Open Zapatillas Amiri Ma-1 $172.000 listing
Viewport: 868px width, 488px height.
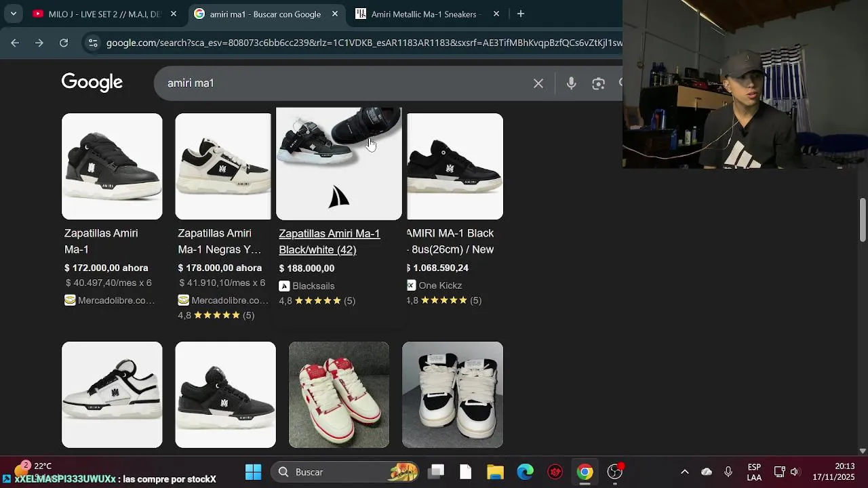[x=101, y=241]
